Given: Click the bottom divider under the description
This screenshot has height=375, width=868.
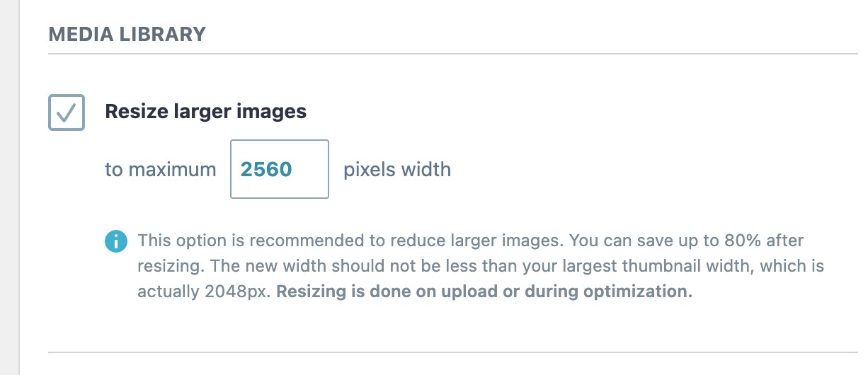Looking at the screenshot, I should tap(453, 352).
